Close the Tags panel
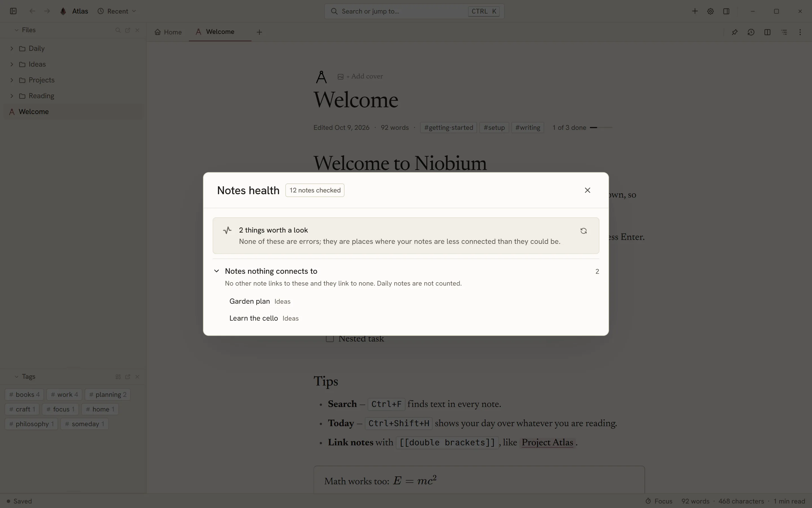The height and width of the screenshot is (508, 812). click(x=137, y=377)
